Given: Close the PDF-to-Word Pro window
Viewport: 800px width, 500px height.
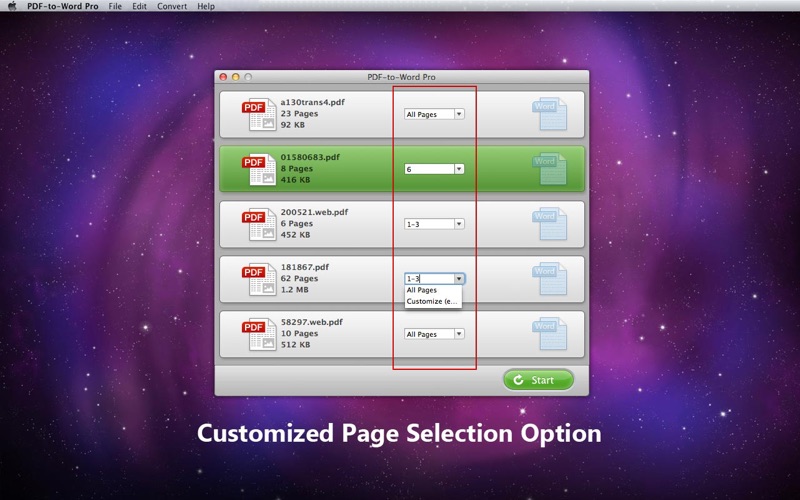Looking at the screenshot, I should 223,77.
